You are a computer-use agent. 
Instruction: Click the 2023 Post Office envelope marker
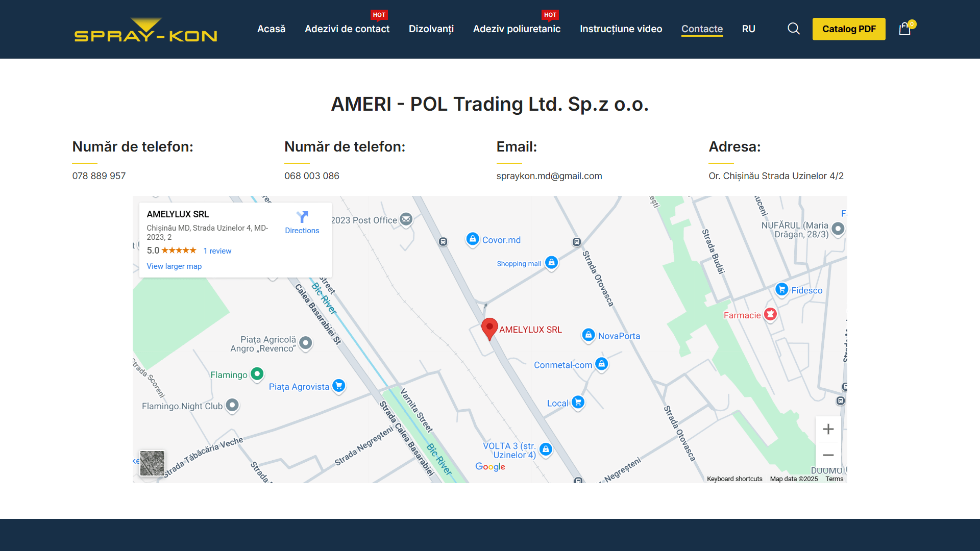(x=406, y=220)
